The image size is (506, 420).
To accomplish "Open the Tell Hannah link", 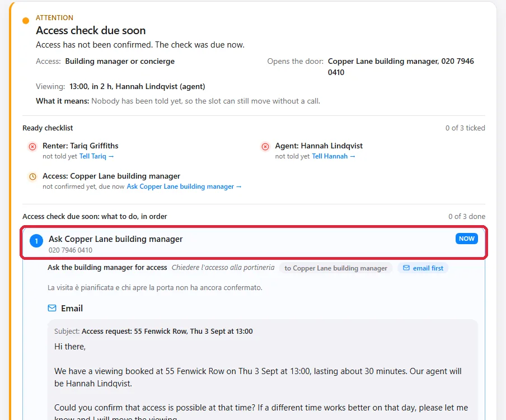I will 334,156.
